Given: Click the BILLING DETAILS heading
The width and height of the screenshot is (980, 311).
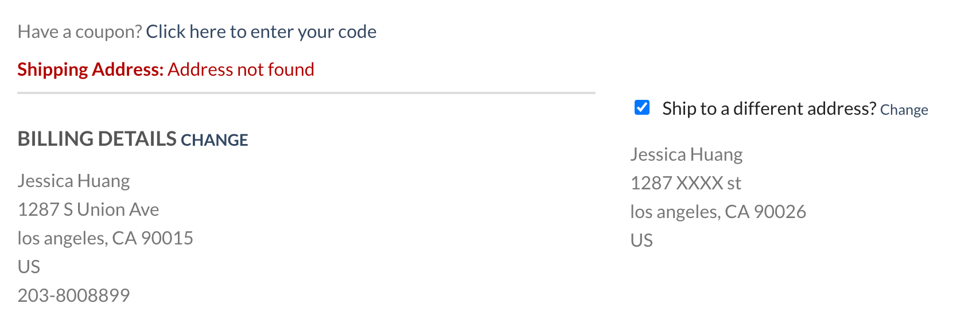Looking at the screenshot, I should point(97,139).
